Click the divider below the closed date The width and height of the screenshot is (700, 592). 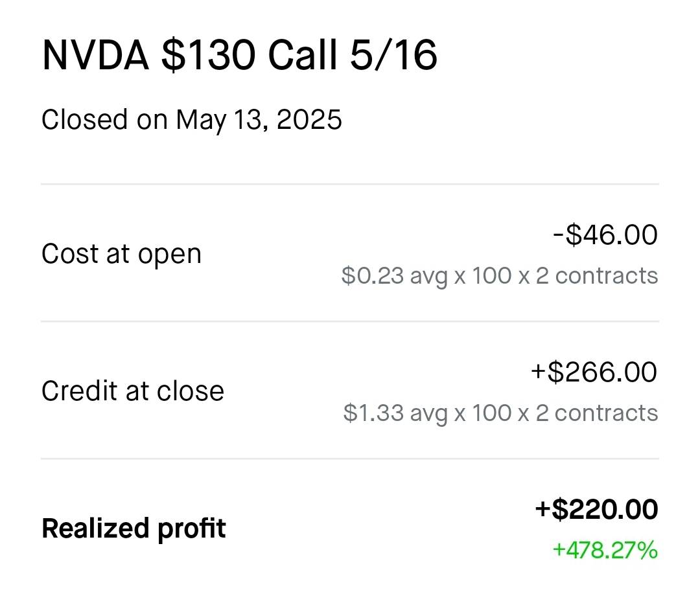(x=350, y=184)
